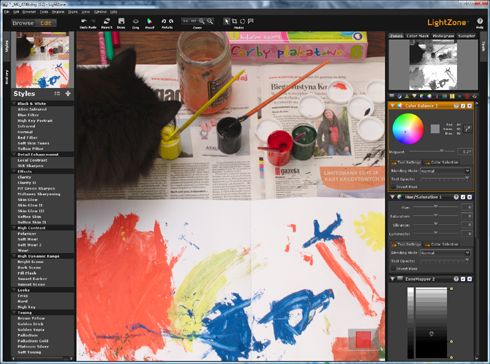Toggle the Orig original view eye
The height and width of the screenshot is (364, 490).
135,21
